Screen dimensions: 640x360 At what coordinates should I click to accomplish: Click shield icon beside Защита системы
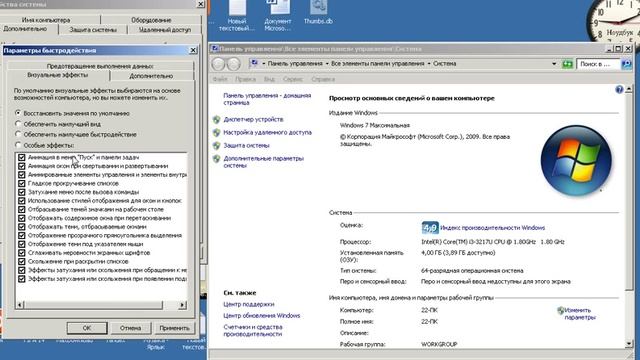(x=216, y=146)
